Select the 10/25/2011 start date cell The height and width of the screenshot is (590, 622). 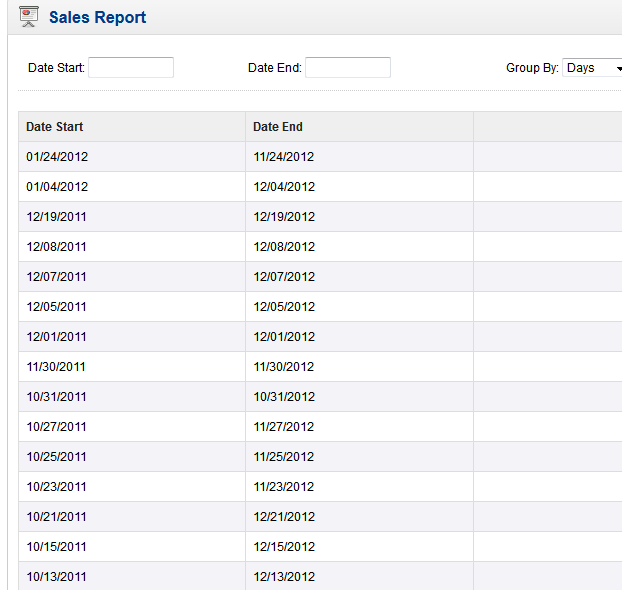point(132,457)
